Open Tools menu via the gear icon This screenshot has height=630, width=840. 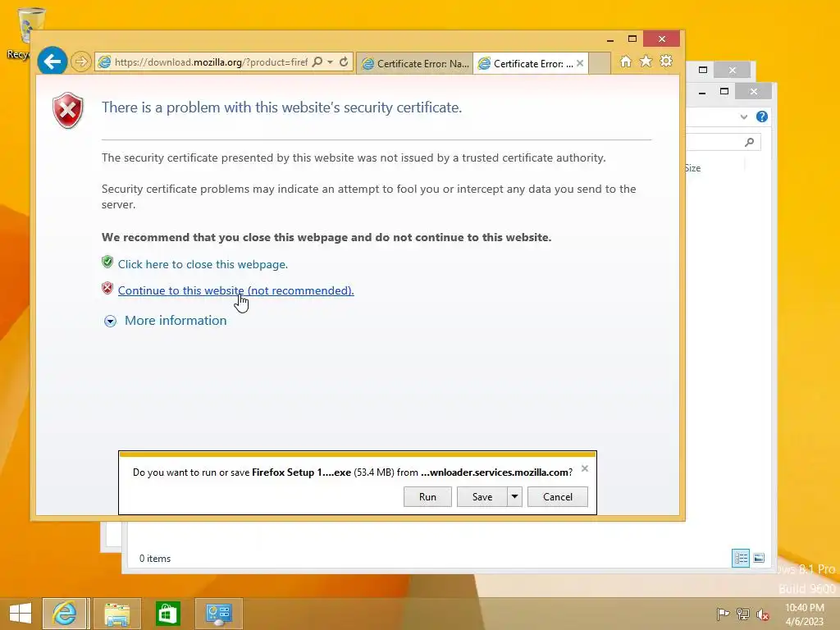666,62
